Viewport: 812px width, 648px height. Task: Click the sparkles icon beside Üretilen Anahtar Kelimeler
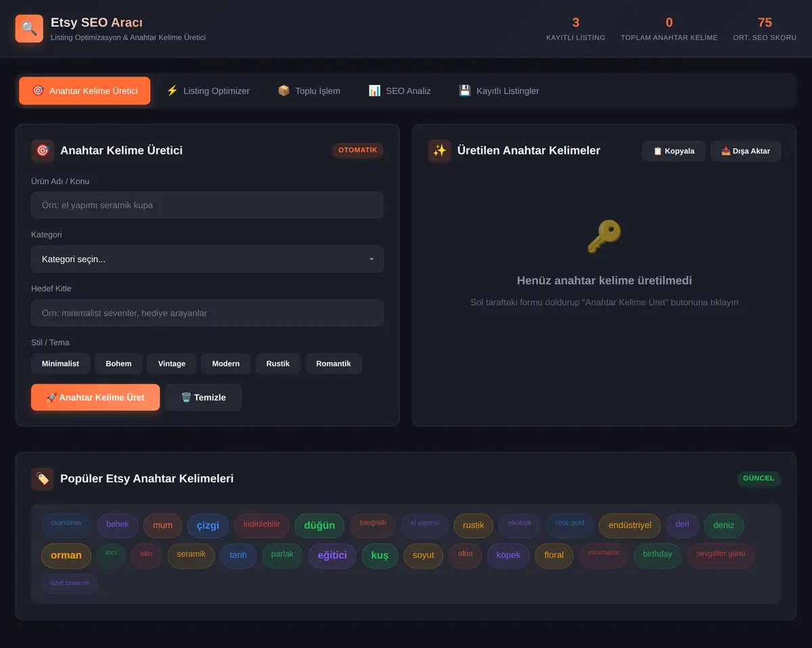pyautogui.click(x=440, y=150)
